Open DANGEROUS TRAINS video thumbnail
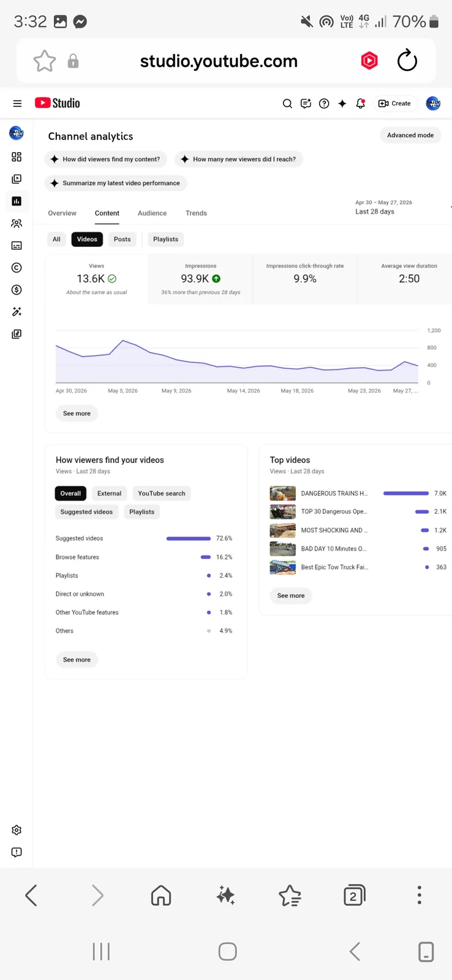 [x=283, y=494]
